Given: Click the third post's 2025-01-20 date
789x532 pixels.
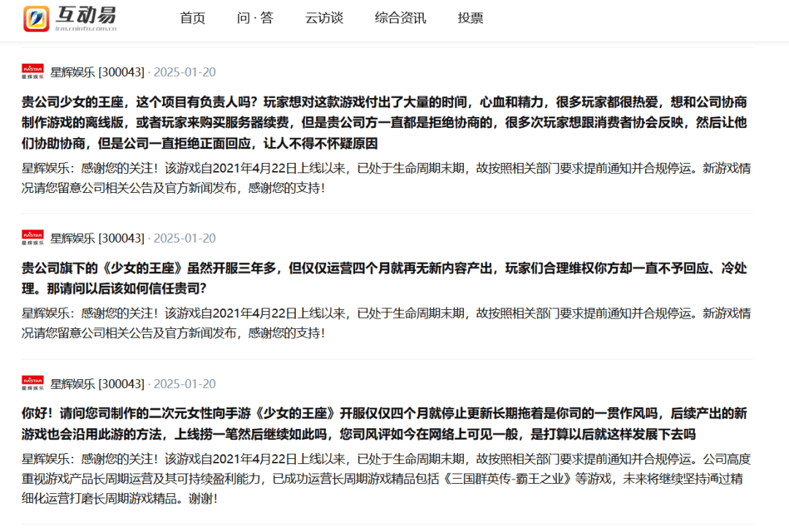Looking at the screenshot, I should (x=185, y=384).
